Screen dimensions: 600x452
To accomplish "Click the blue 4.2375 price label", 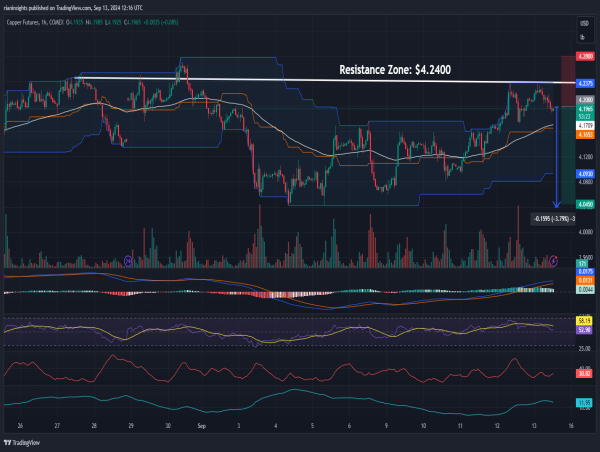I will pos(585,83).
